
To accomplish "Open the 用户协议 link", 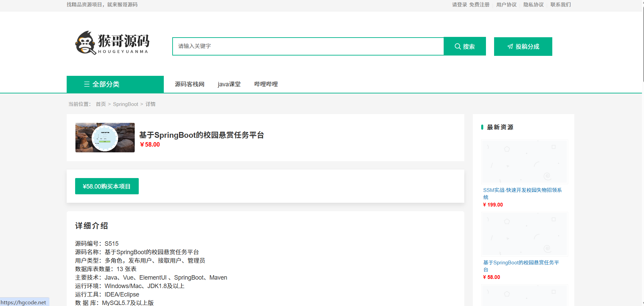I will [x=506, y=5].
